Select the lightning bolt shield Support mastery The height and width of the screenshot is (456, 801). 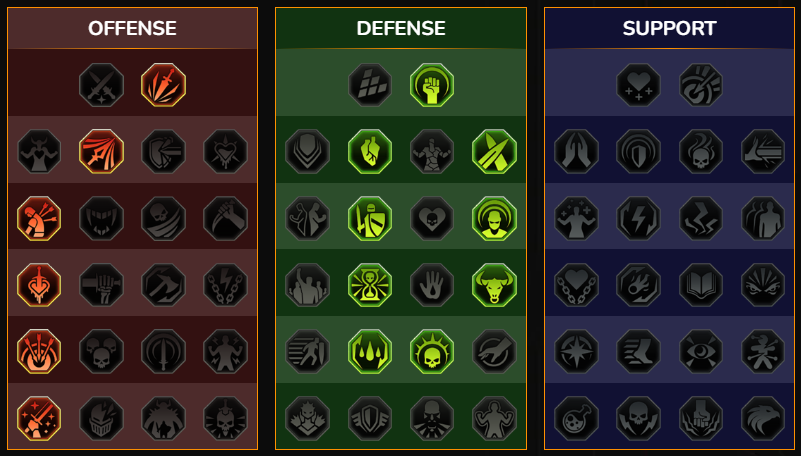(639, 219)
